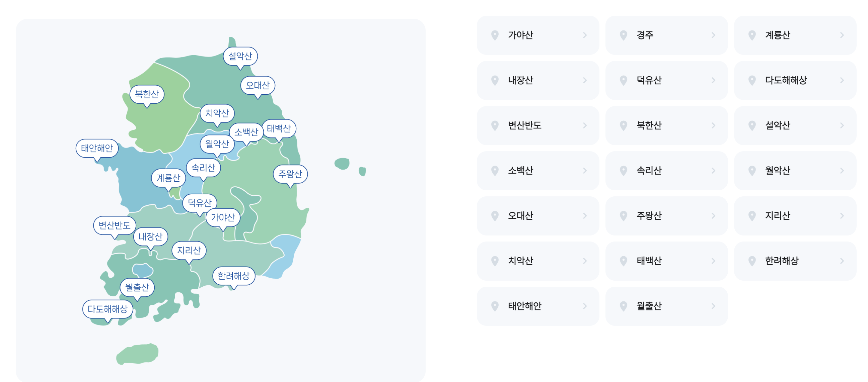Select the 월출산 map marker
868x382 pixels.
(x=137, y=287)
